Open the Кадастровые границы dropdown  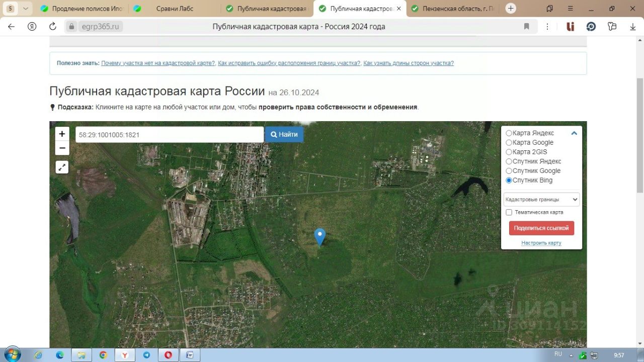pyautogui.click(x=541, y=200)
